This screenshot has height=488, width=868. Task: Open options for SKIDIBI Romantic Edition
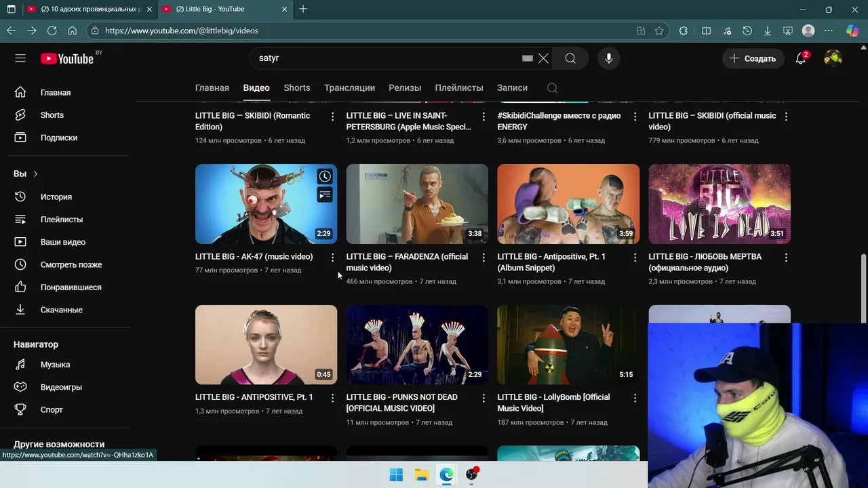332,117
